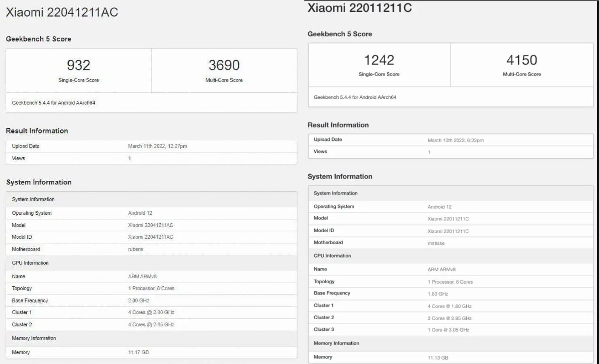Click the Android 12 value for 22011211C

440,207
